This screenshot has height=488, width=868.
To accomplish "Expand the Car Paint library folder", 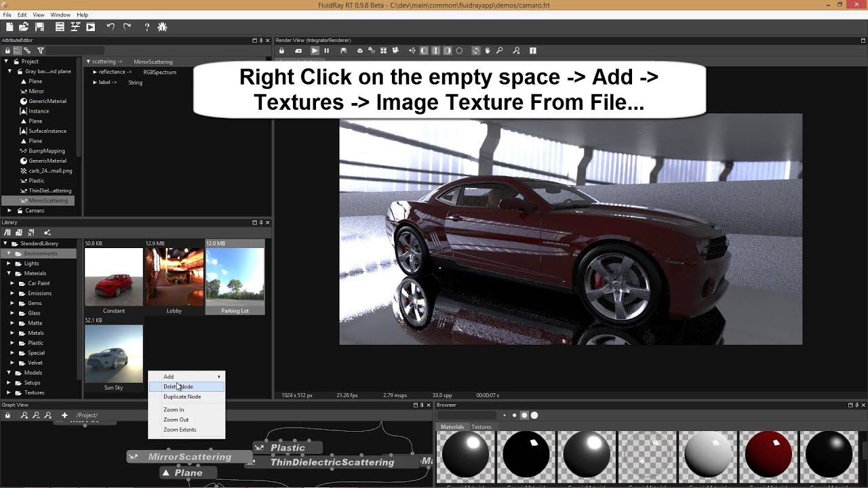I will coord(12,283).
